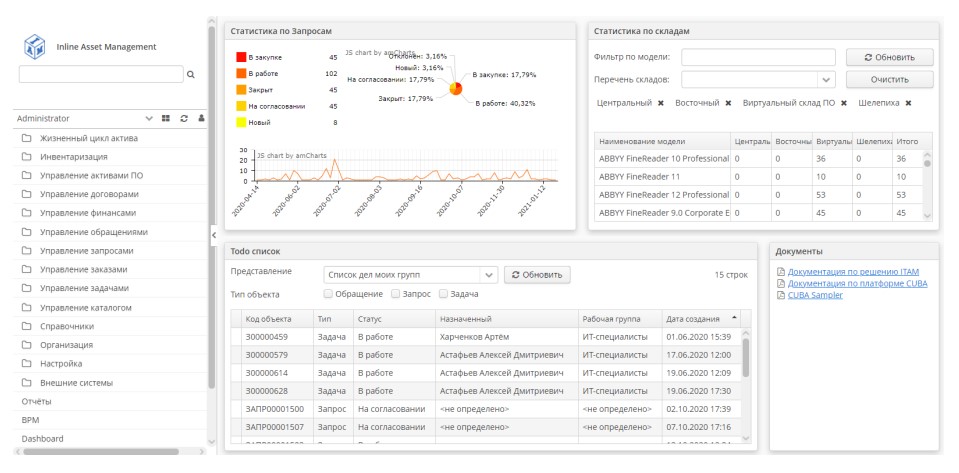959x473 pixels.
Task: Click the search magnifier icon
Action: coord(191,74)
